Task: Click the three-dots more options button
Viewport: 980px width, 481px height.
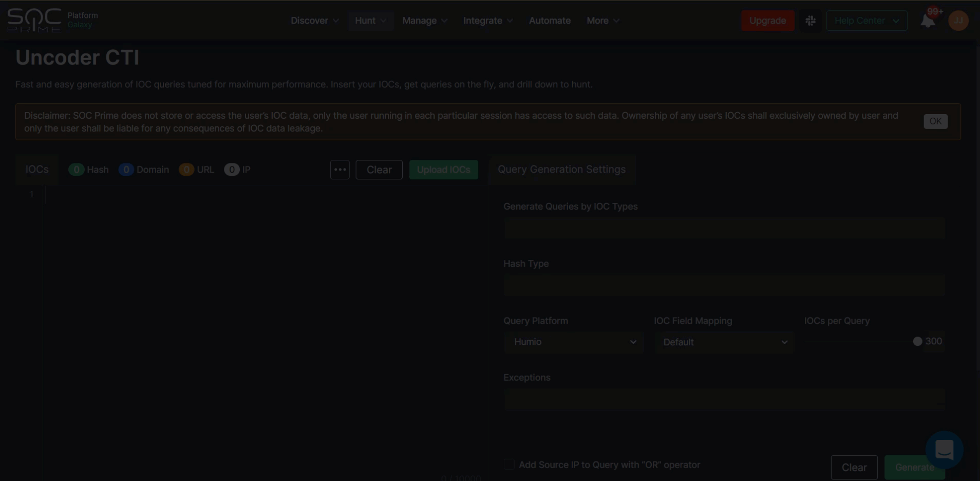Action: pyautogui.click(x=340, y=170)
